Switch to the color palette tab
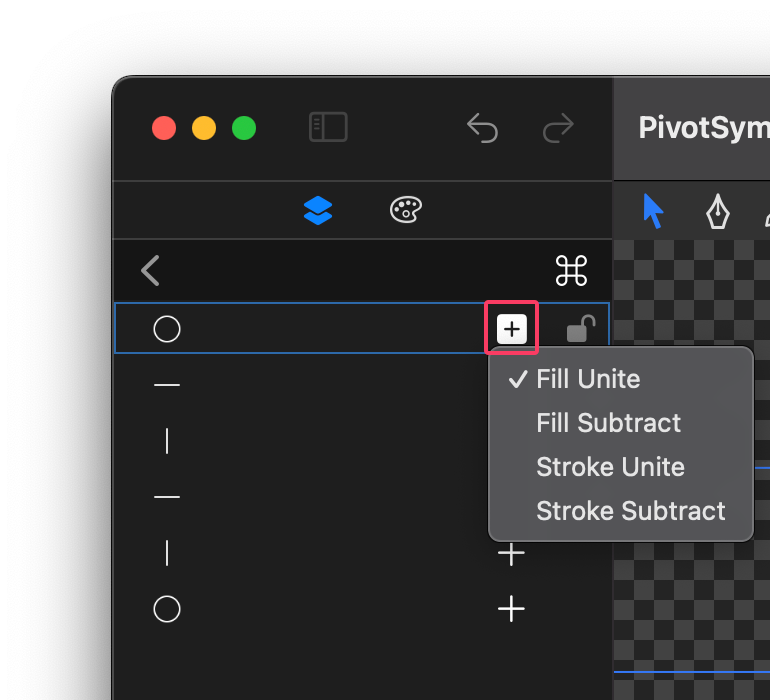The height and width of the screenshot is (700, 770). 406,210
